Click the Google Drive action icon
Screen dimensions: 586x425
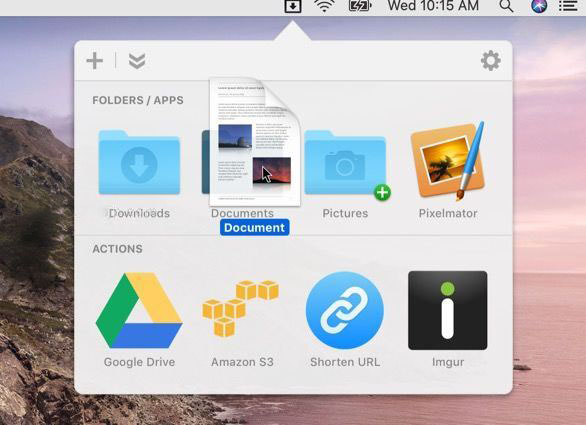tap(139, 310)
